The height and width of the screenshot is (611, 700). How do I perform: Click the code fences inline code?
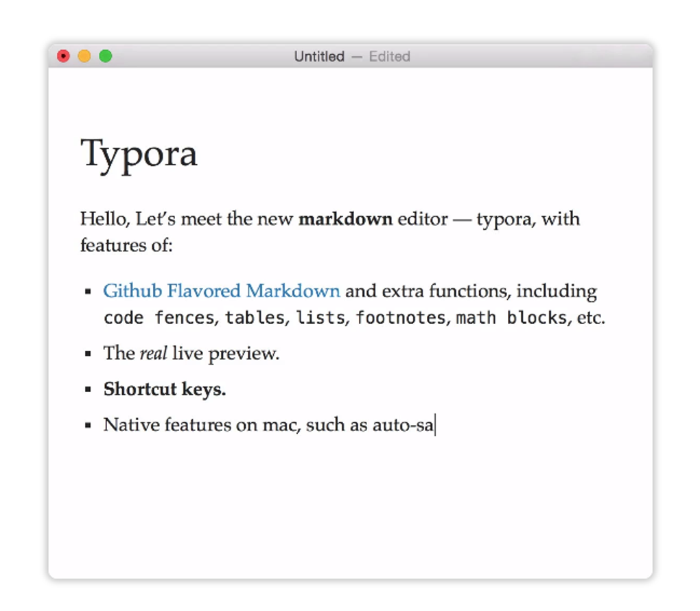coord(159,318)
